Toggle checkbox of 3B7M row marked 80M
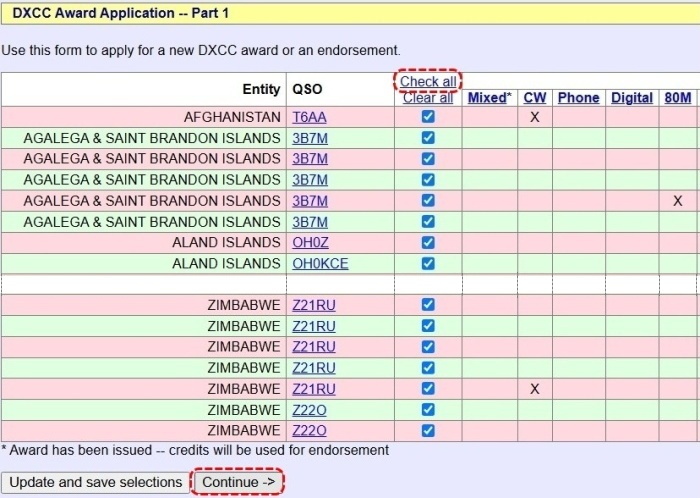The height and width of the screenshot is (498, 700). click(428, 200)
